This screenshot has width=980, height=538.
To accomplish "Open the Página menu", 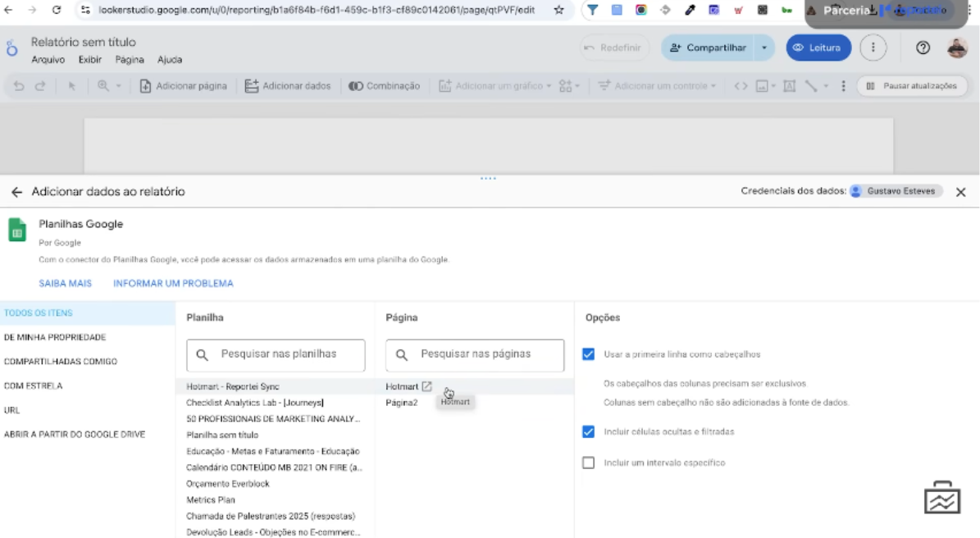I will 130,60.
